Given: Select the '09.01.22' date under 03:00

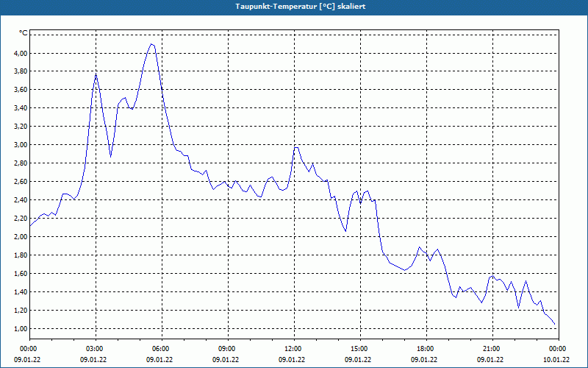Looking at the screenshot, I should tap(93, 359).
